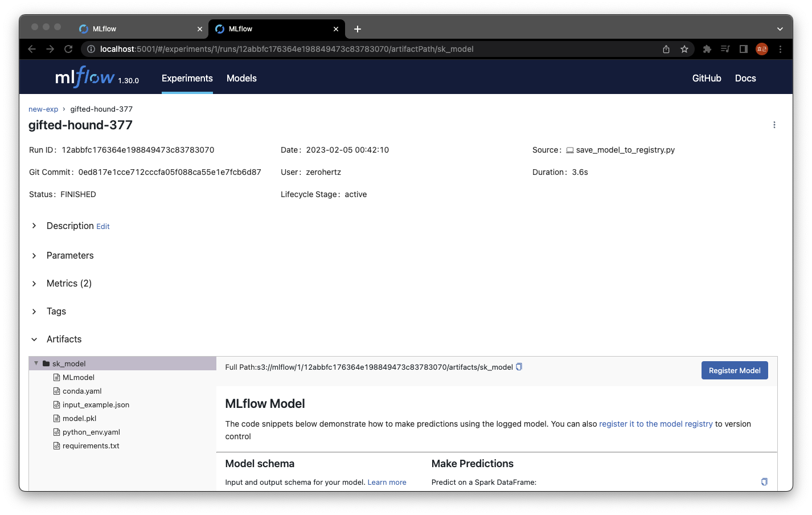Select sk_model folder row label
Image resolution: width=812 pixels, height=515 pixels.
[x=69, y=363]
